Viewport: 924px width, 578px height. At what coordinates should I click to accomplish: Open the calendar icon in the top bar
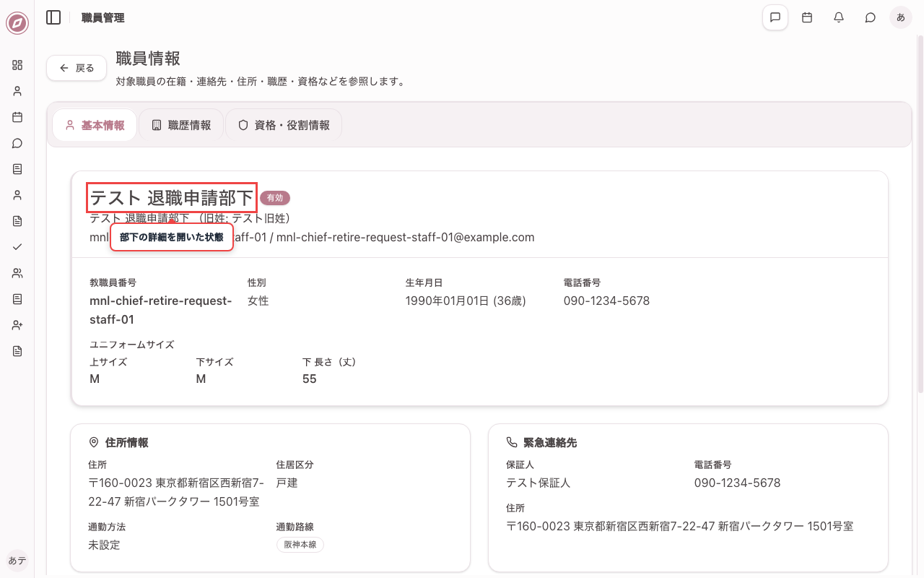pos(807,17)
